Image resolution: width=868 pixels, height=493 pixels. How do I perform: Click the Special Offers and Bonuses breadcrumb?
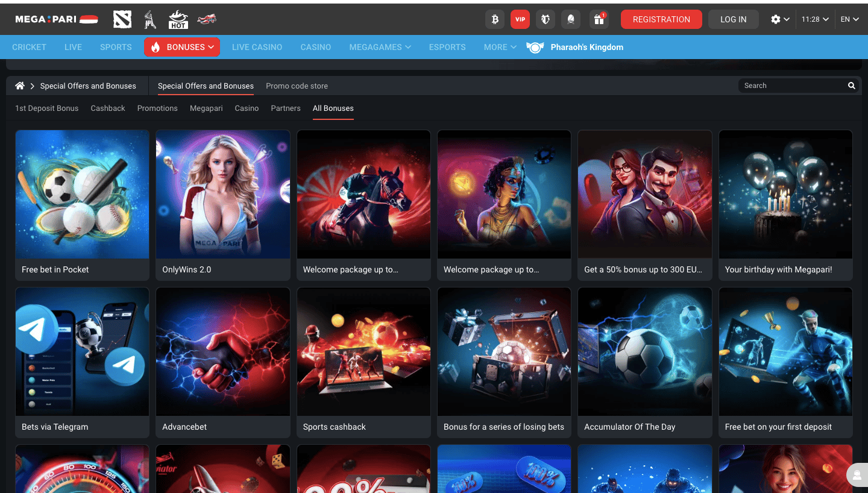88,86
